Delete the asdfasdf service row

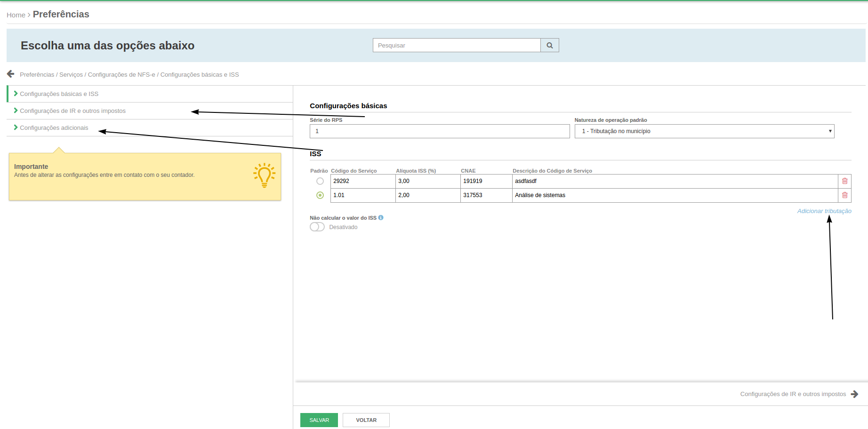pyautogui.click(x=844, y=181)
